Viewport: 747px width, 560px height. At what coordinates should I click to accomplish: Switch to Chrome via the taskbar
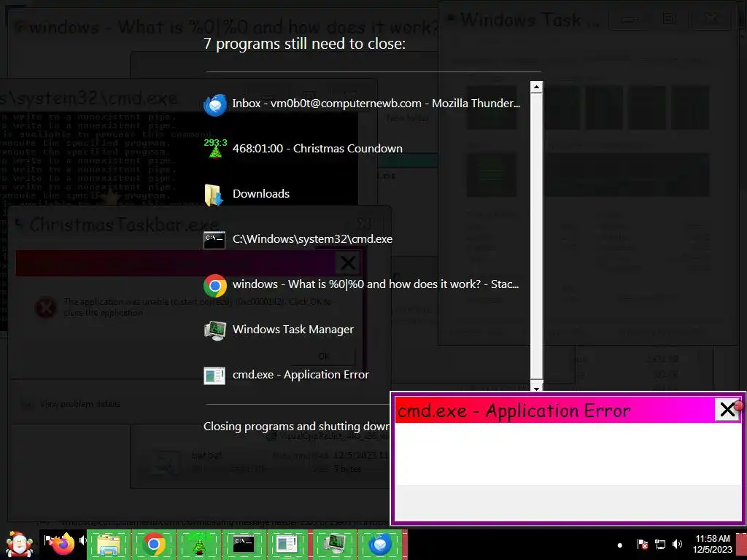point(153,544)
